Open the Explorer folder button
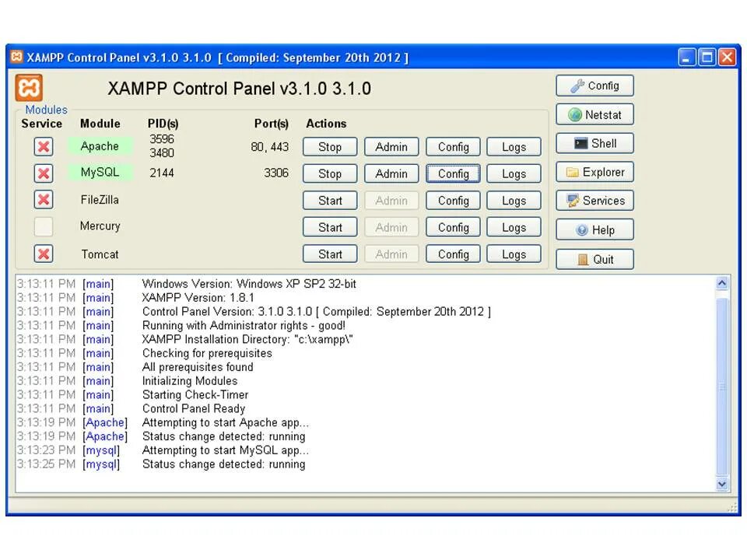747x560 pixels. pos(594,172)
